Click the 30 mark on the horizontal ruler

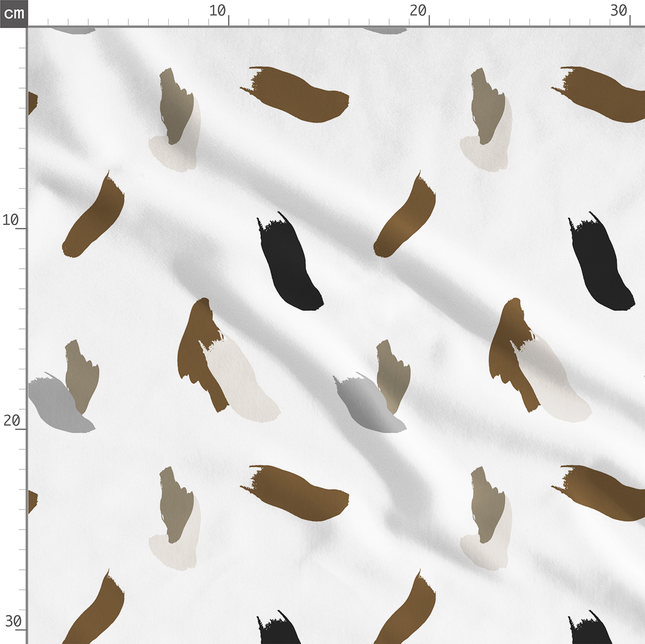(619, 11)
